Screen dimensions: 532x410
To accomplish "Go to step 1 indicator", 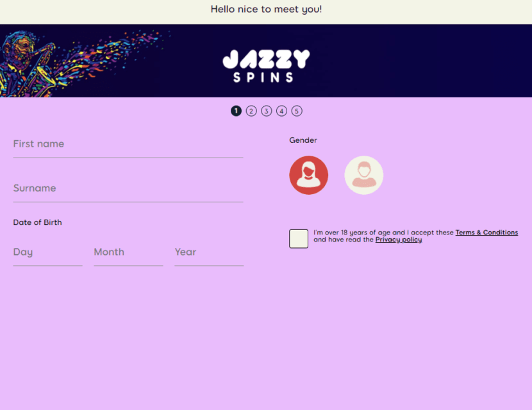I will 236,111.
